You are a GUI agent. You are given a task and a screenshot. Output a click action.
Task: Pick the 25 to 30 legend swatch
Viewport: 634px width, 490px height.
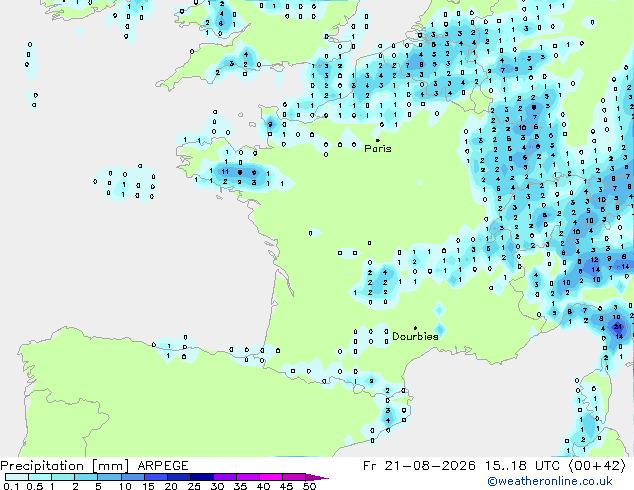pos(202,477)
